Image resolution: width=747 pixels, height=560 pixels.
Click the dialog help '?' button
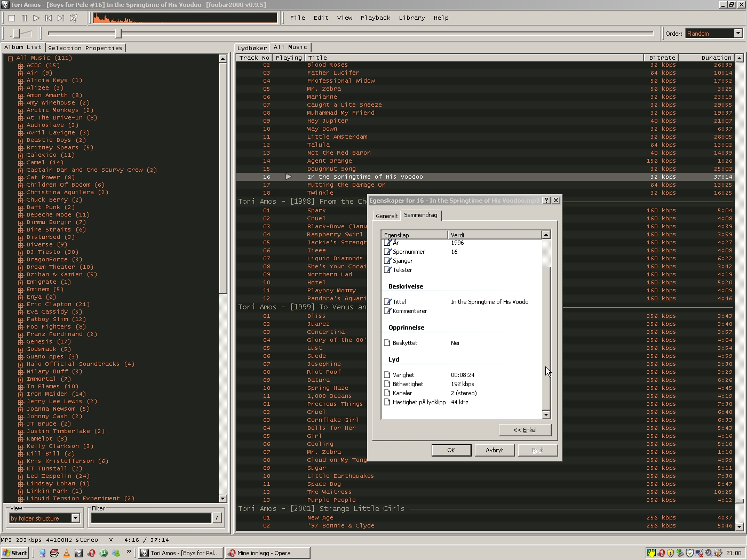coord(546,200)
